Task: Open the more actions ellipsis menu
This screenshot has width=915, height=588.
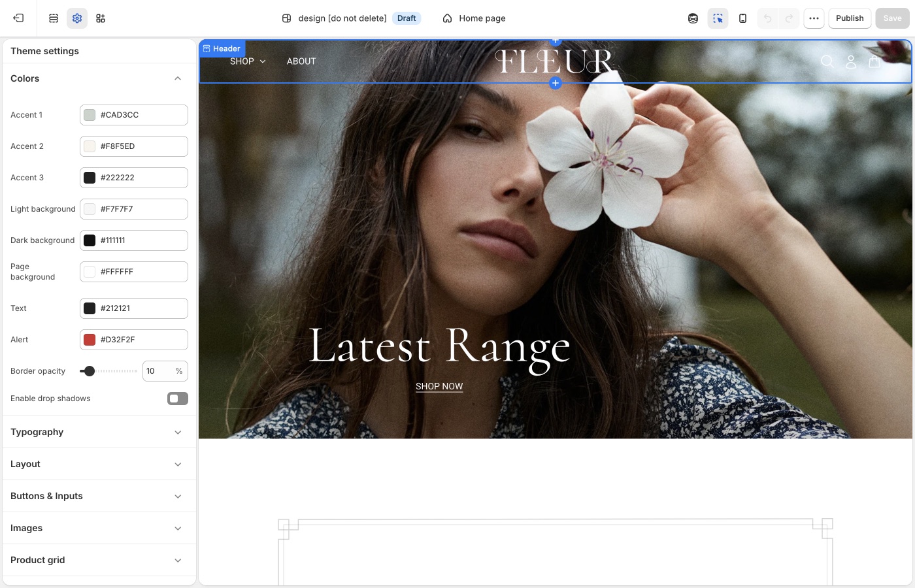Action: tap(814, 18)
